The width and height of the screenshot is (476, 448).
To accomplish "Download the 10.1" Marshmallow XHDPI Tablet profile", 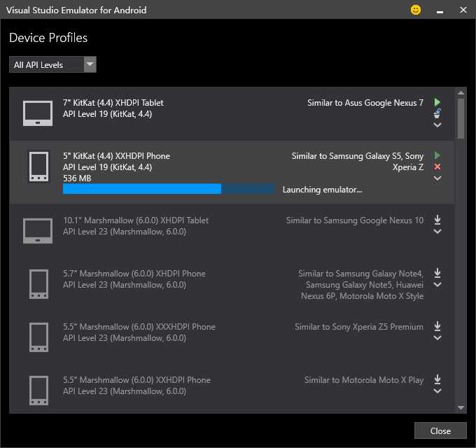I will (437, 220).
